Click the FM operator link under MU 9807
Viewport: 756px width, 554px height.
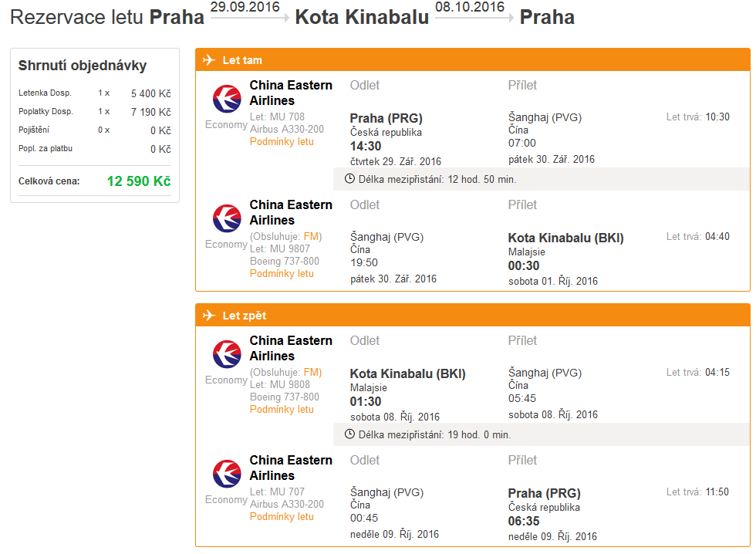click(x=311, y=237)
